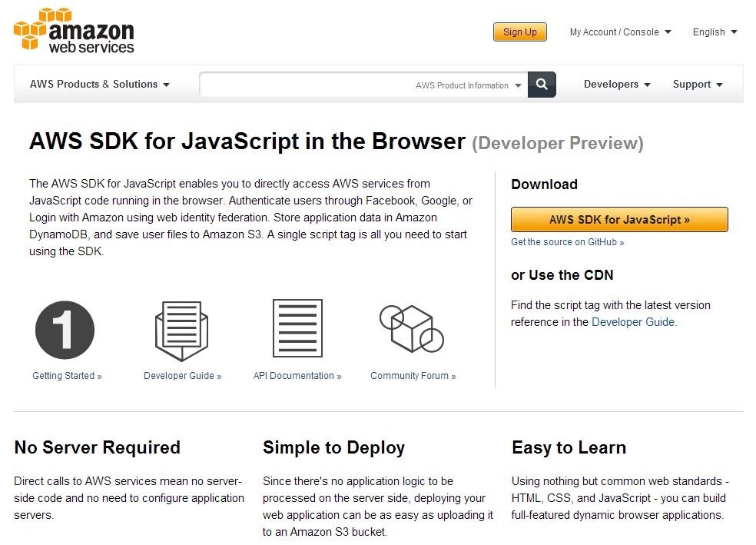Download AWS SDK for JavaScript button

click(x=619, y=219)
